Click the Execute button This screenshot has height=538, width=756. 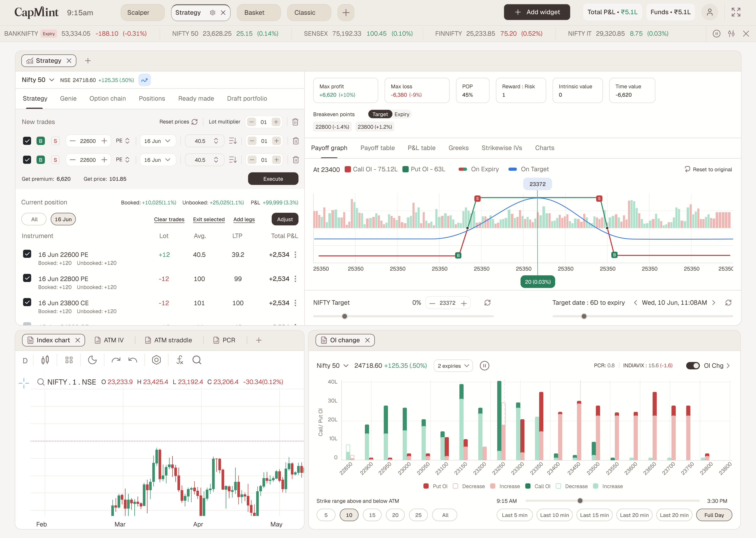coord(273,179)
